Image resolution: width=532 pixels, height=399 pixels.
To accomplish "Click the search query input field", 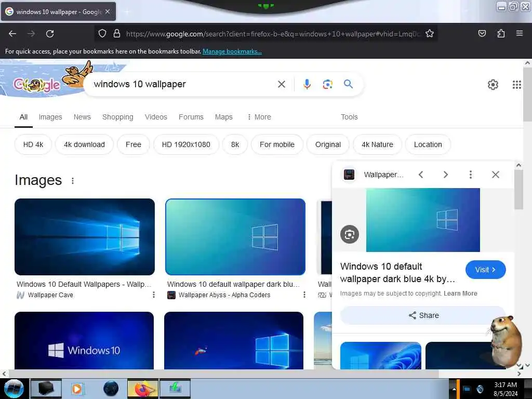I will tap(183, 84).
